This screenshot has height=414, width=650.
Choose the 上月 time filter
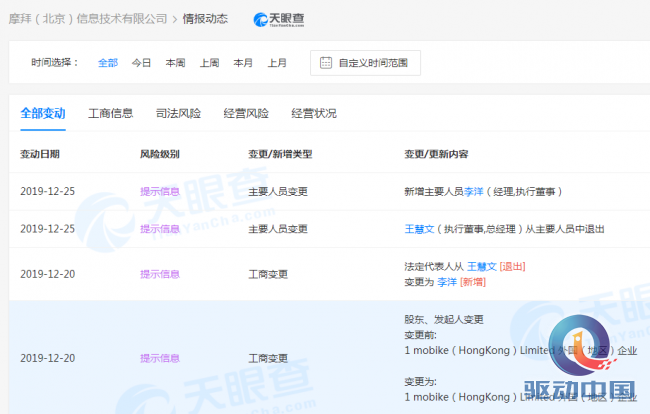[x=277, y=63]
